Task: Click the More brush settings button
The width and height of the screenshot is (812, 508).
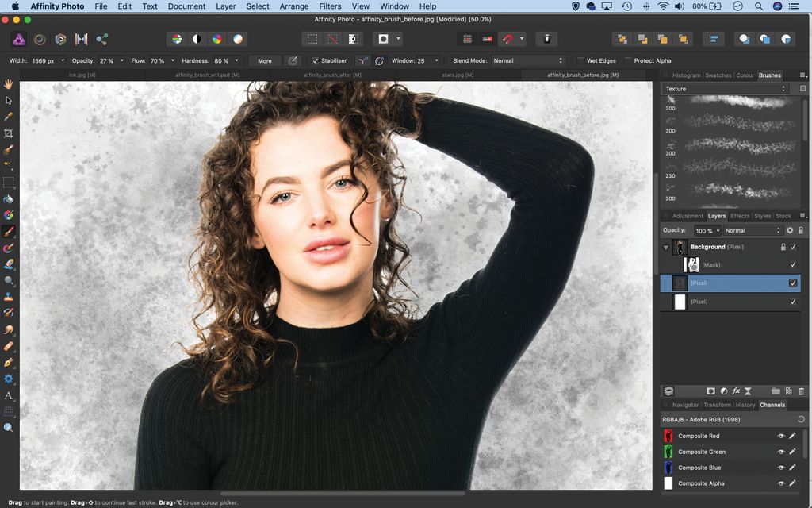Action: (265, 60)
